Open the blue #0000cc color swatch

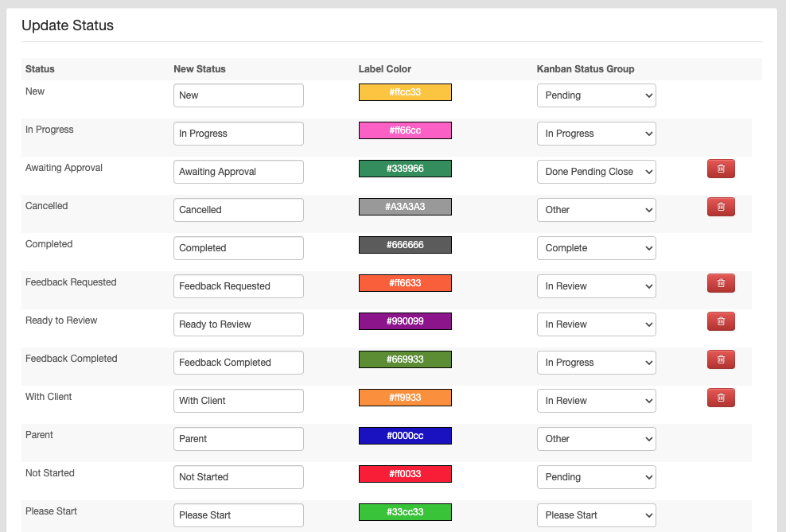(405, 436)
